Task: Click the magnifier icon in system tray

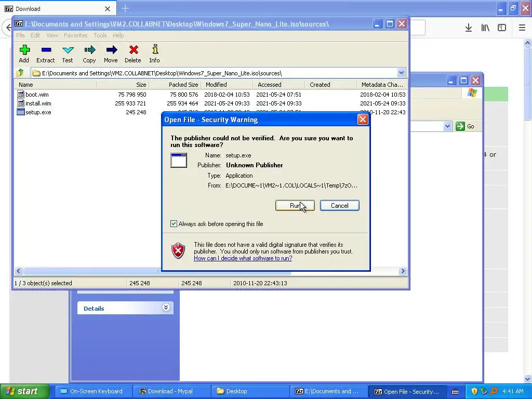Action: coord(494,391)
